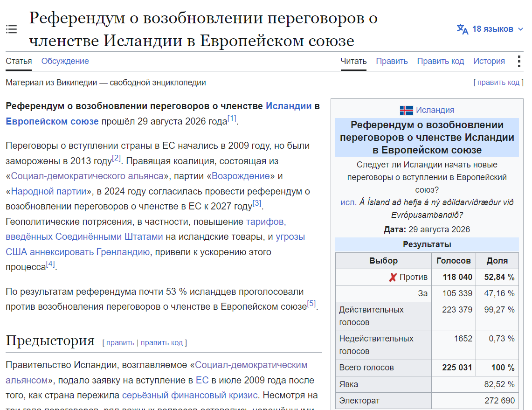Click the translate languages icon
532x410 pixels.
pos(462,29)
